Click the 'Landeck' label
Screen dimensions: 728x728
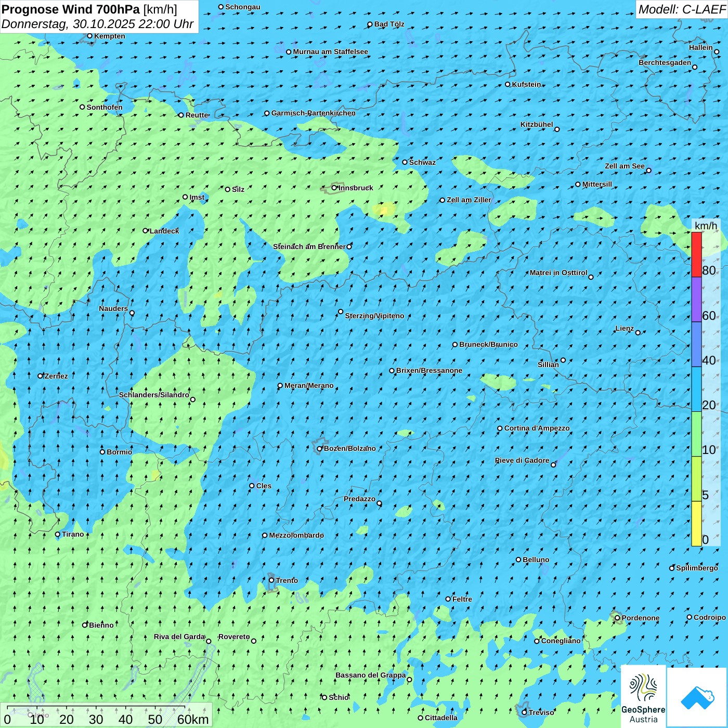pos(164,231)
